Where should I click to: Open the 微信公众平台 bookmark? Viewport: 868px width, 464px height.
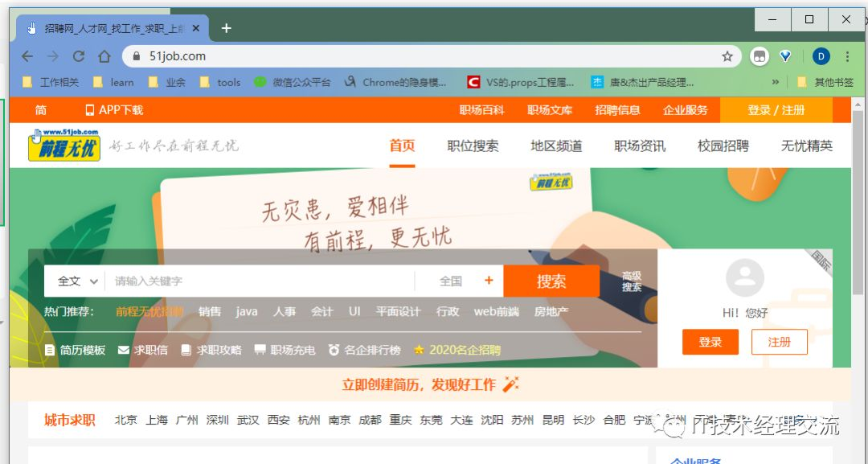point(293,83)
